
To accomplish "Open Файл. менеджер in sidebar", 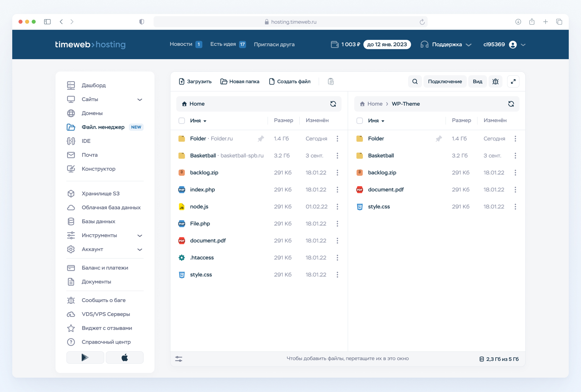I will coord(103,127).
